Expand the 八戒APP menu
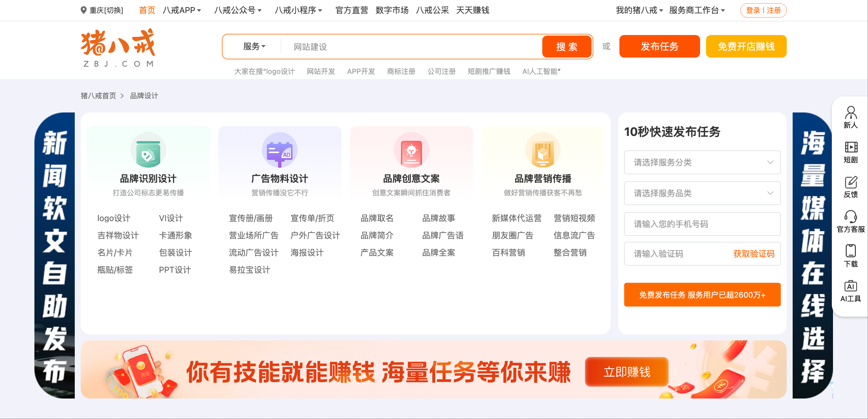 182,10
